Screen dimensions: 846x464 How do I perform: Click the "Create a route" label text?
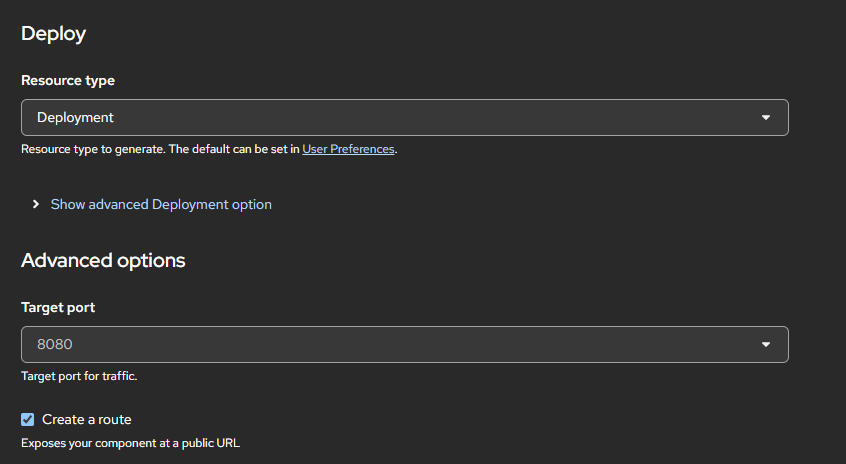(x=87, y=420)
